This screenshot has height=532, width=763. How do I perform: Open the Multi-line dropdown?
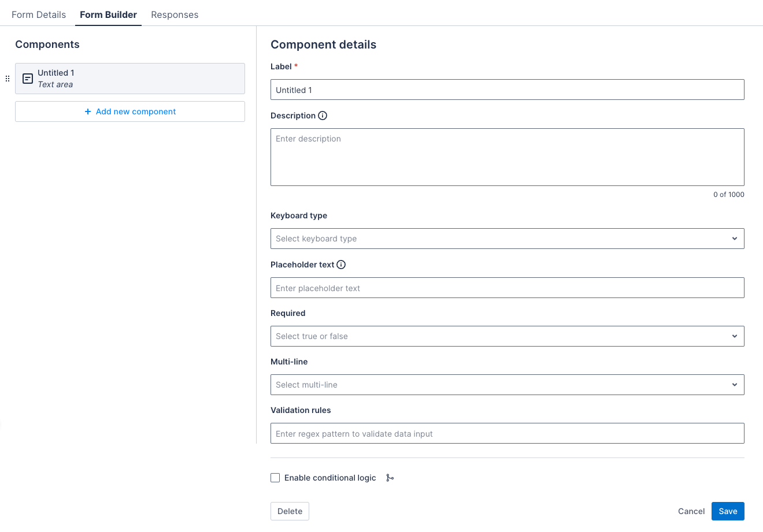[x=507, y=385]
